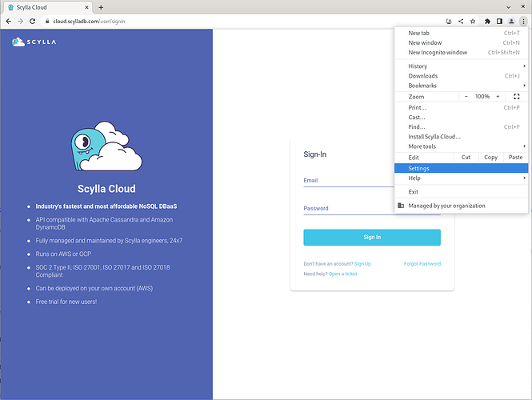Open the profile avatar icon

click(x=511, y=22)
